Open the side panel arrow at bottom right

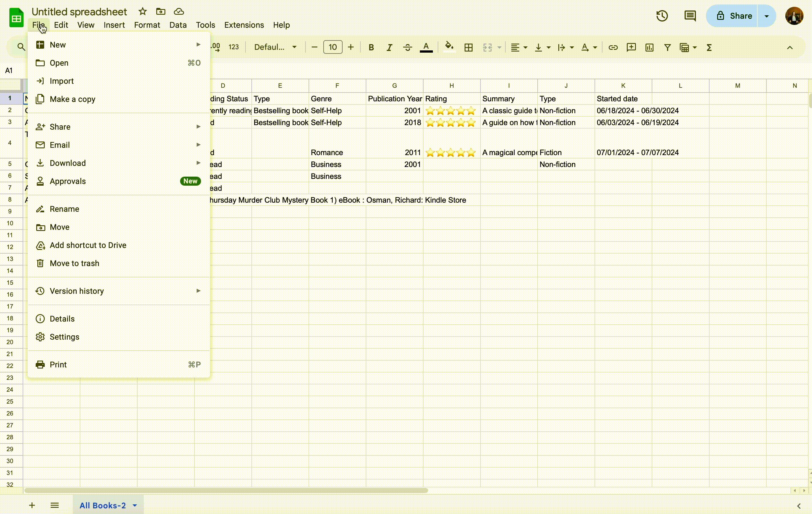(799, 506)
